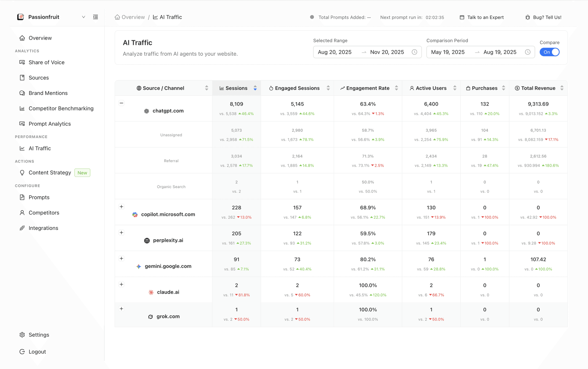Image resolution: width=588 pixels, height=369 pixels.
Task: Click the AI Traffic breadcrumb chart icon
Action: click(155, 17)
